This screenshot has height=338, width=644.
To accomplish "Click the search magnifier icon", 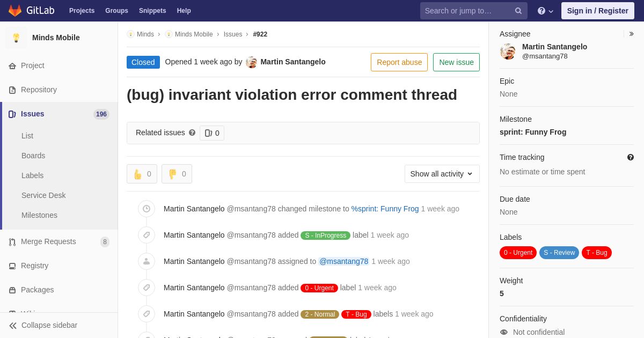I will coord(518,11).
